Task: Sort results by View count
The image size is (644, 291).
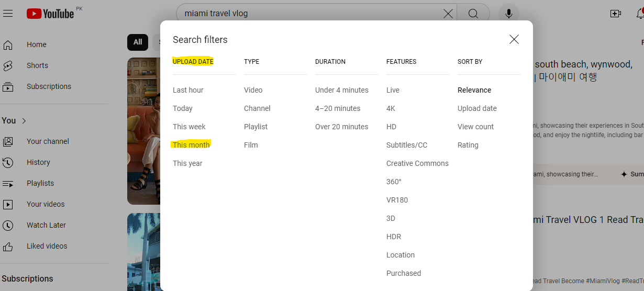Action: click(475, 127)
